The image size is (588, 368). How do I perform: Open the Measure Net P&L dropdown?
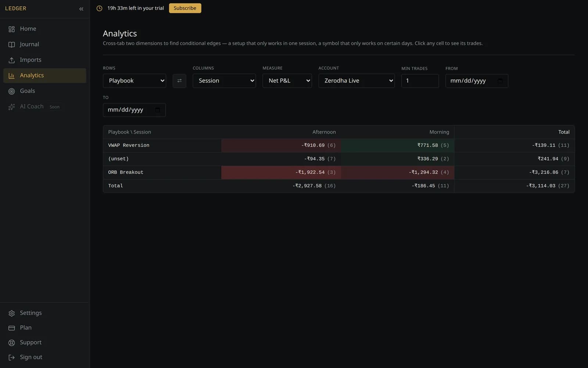287,81
